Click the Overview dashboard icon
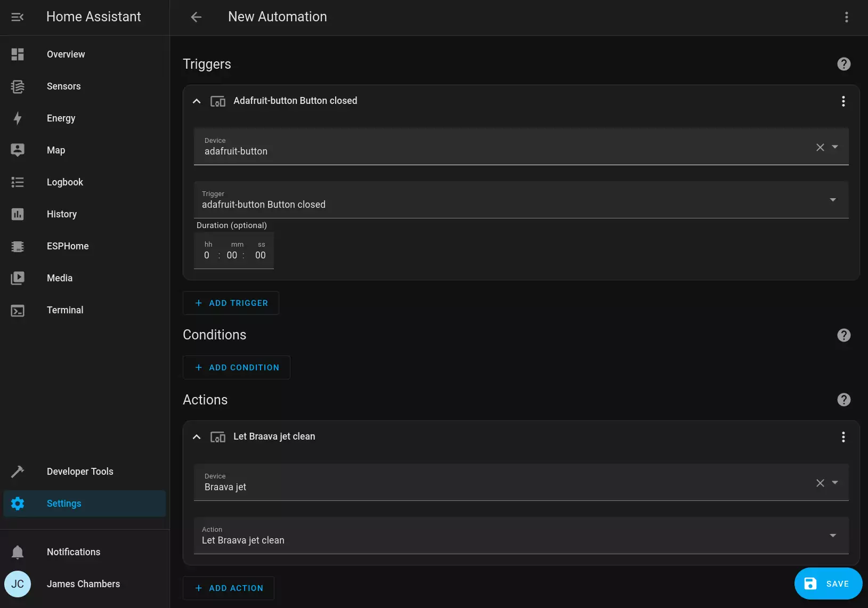 coord(18,54)
